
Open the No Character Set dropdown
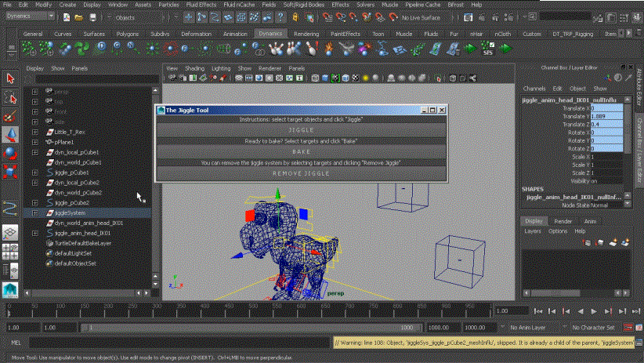pos(593,328)
